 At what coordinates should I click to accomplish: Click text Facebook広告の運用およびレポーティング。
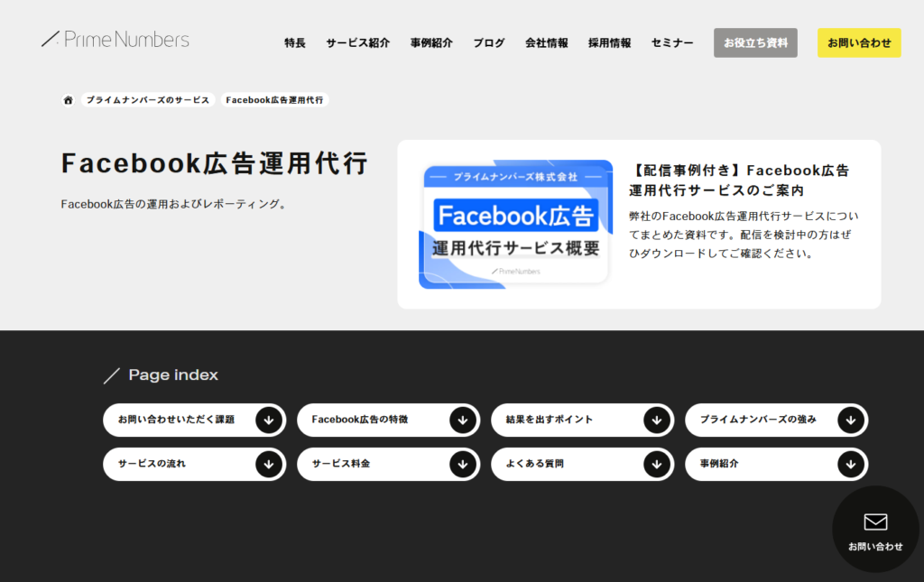tap(175, 205)
